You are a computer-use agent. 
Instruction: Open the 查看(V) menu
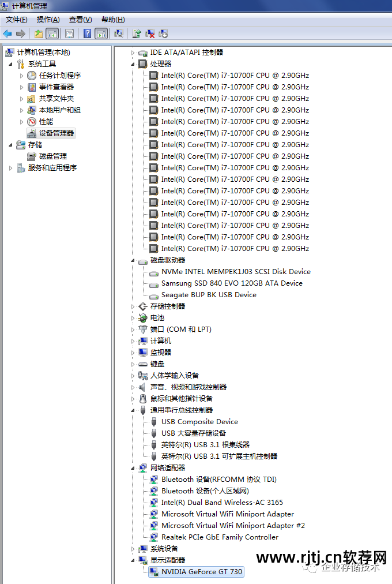point(80,20)
